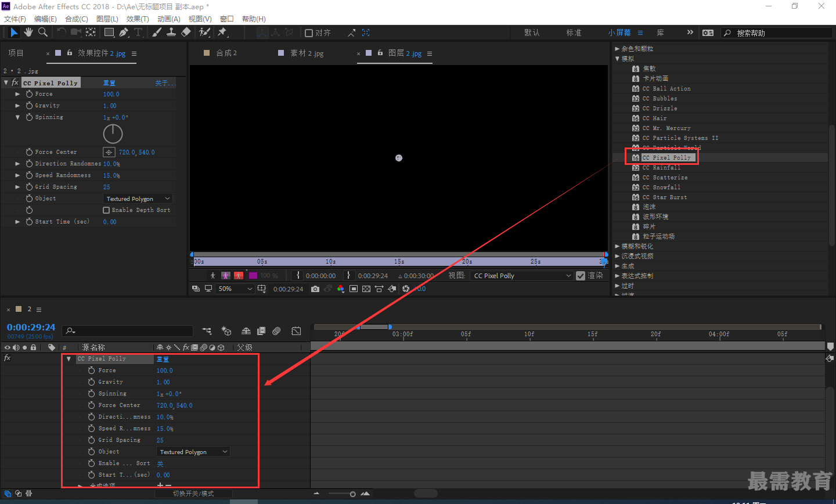836x504 pixels.
Task: Switch to the 合成 2 viewer tab
Action: (226, 53)
